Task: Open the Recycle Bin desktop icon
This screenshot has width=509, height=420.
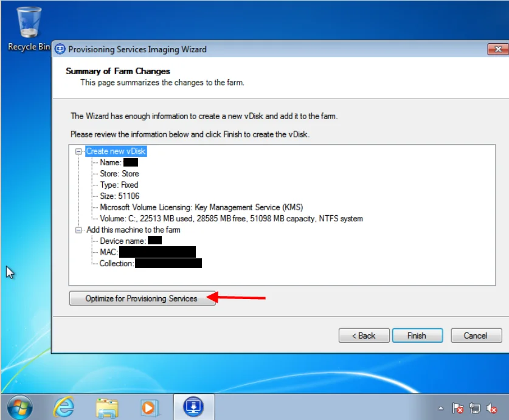Action: pos(29,28)
